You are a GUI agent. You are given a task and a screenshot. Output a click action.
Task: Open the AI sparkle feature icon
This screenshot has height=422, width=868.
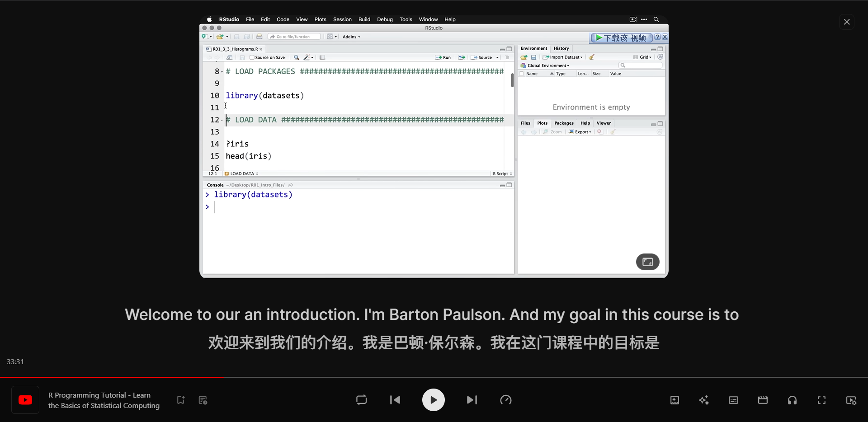(704, 400)
